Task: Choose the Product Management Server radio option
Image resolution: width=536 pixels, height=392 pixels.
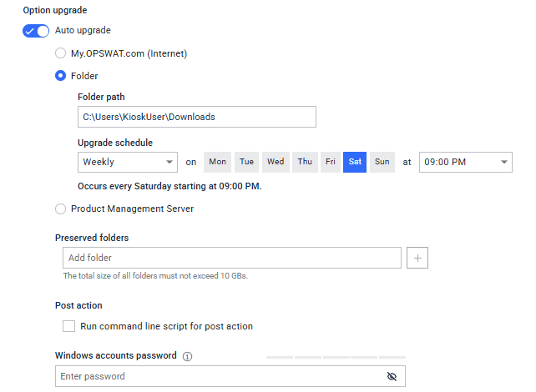Action: 60,209
